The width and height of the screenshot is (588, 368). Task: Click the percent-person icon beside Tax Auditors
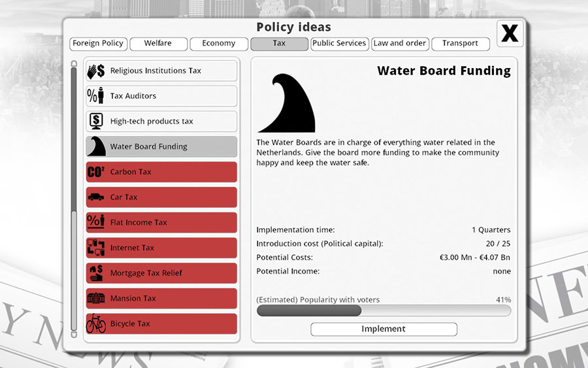(x=95, y=95)
